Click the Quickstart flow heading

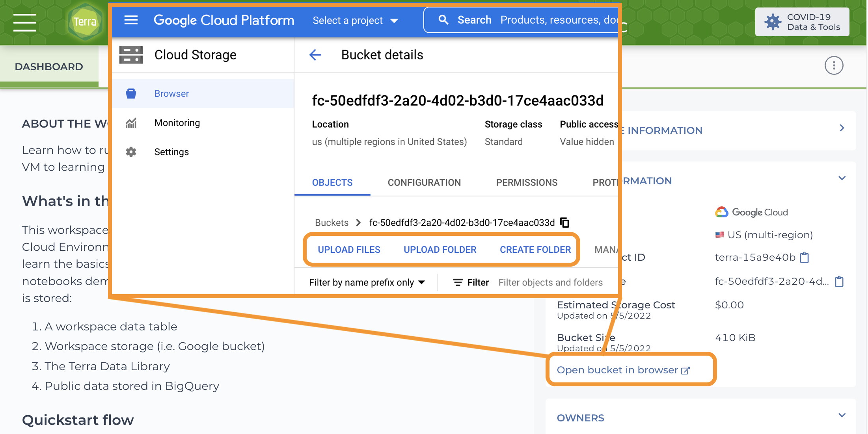(78, 420)
